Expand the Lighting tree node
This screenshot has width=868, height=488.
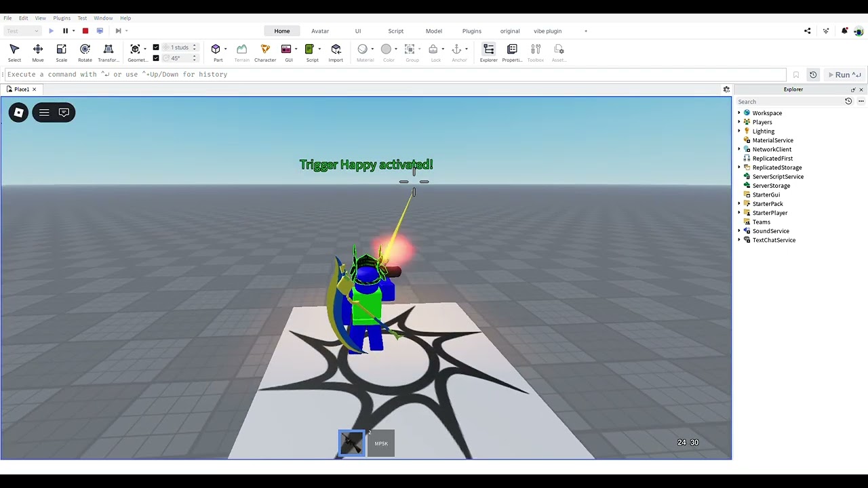pos(739,131)
